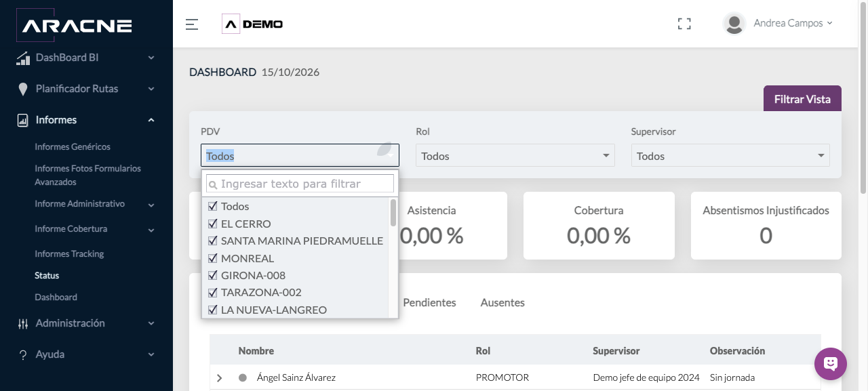Screen dimensions: 868x391
Task: Toggle the hamburger menu icon
Action: (192, 24)
